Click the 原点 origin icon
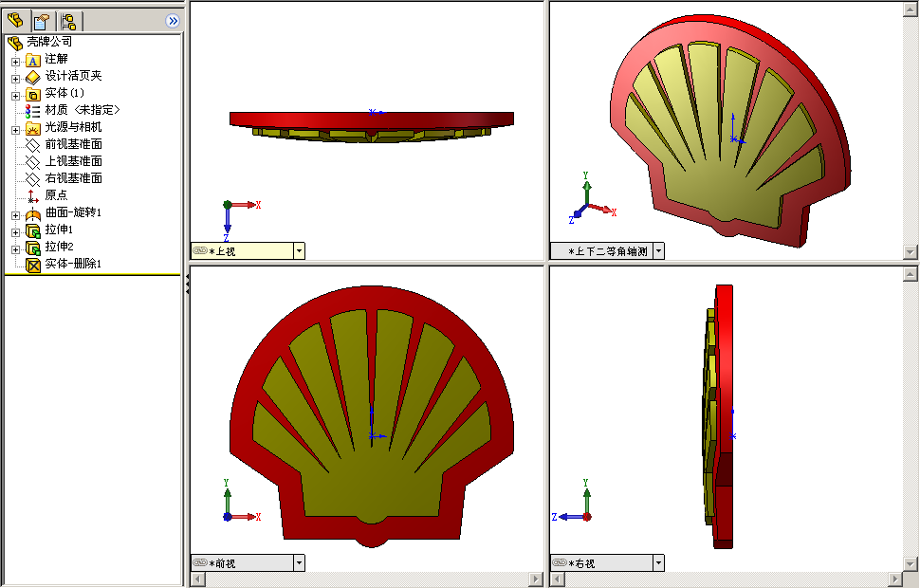The image size is (920, 588). pyautogui.click(x=33, y=196)
